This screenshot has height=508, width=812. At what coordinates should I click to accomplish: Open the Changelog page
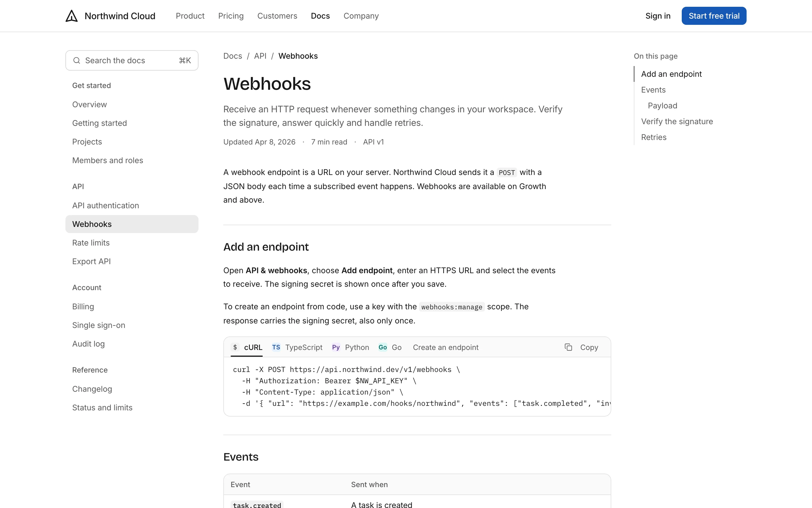click(132, 389)
